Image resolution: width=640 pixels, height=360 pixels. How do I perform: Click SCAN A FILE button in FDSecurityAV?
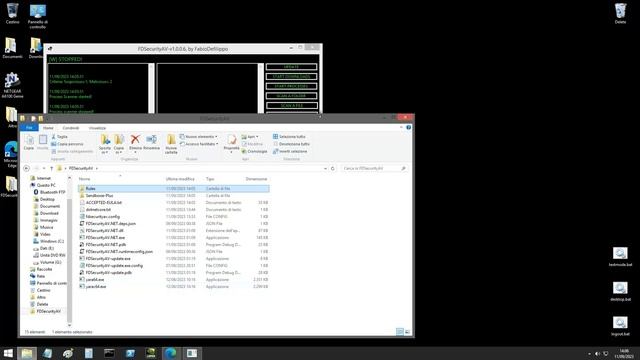(x=291, y=105)
